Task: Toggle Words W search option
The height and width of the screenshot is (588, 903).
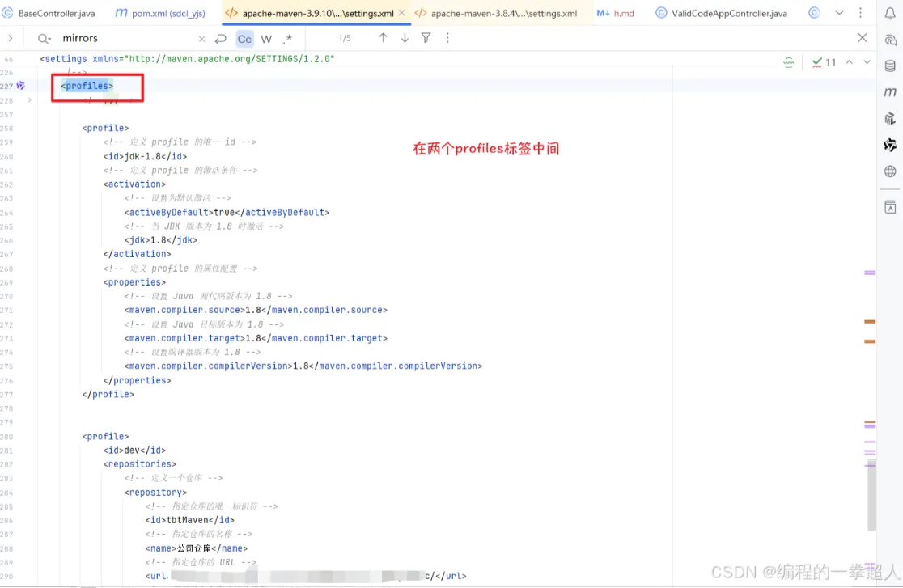Action: click(266, 39)
